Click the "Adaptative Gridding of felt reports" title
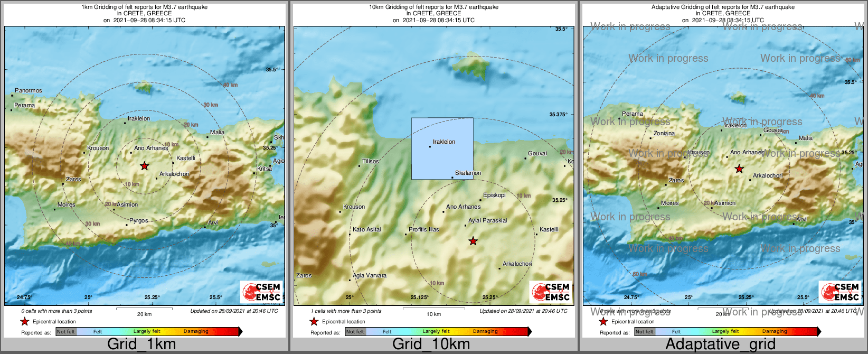Image resolution: width=868 pixels, height=354 pixels. point(723,7)
